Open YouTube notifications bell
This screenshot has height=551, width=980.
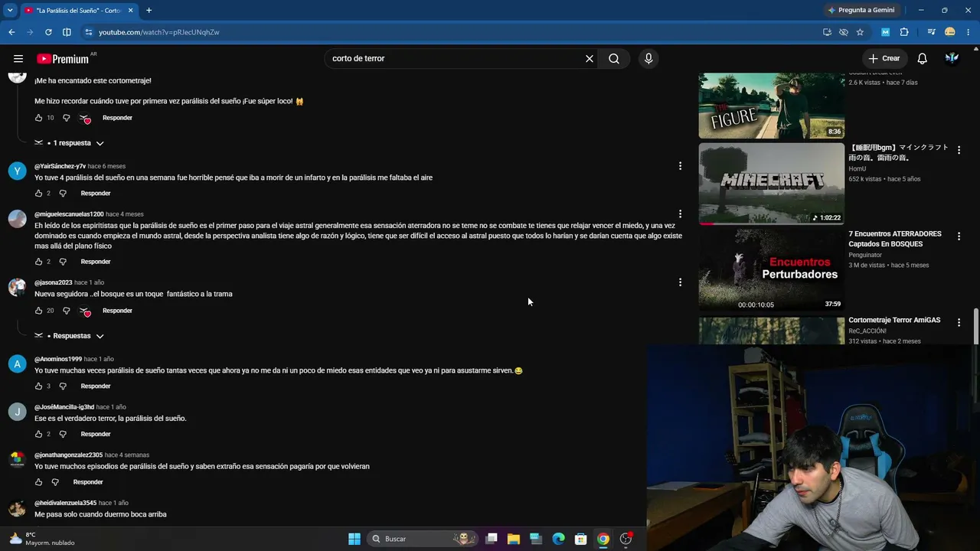click(923, 59)
